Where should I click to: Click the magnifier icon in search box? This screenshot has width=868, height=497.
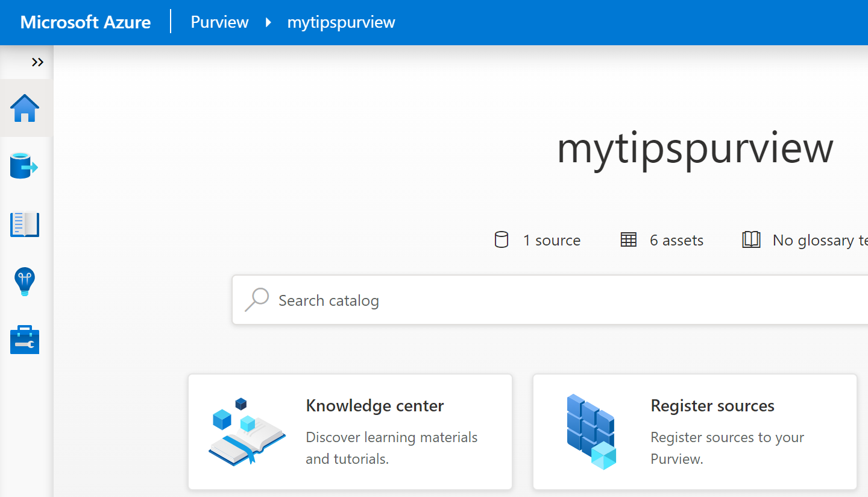pos(257,300)
